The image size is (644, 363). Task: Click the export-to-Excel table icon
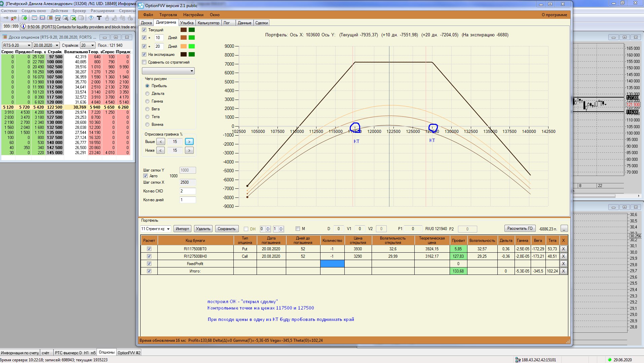click(73, 18)
